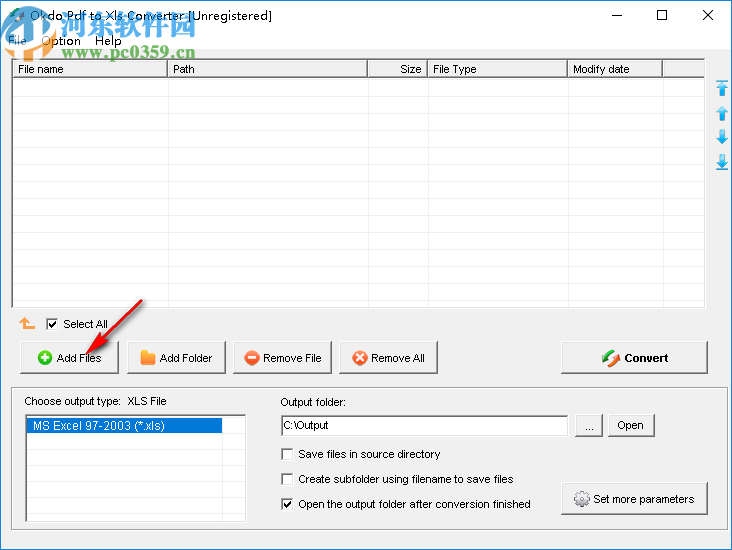Toggle the Select All checkbox
732x550 pixels.
[52, 324]
